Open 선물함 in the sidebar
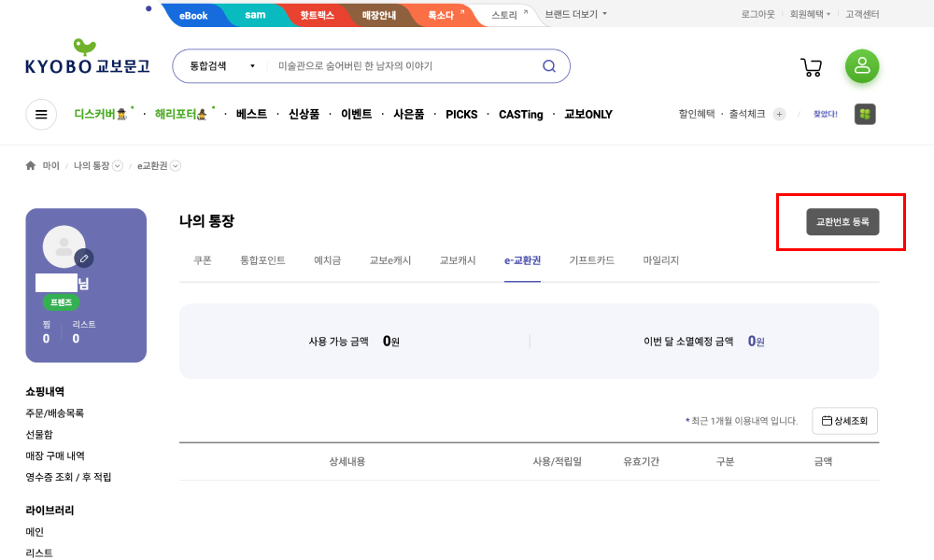The image size is (934, 560). [x=39, y=434]
